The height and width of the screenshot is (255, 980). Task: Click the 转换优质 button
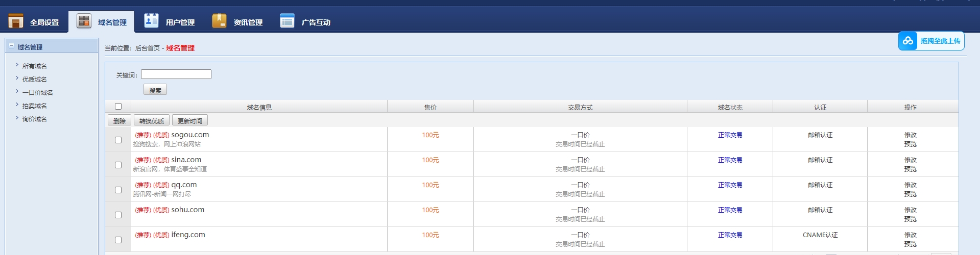pos(152,120)
